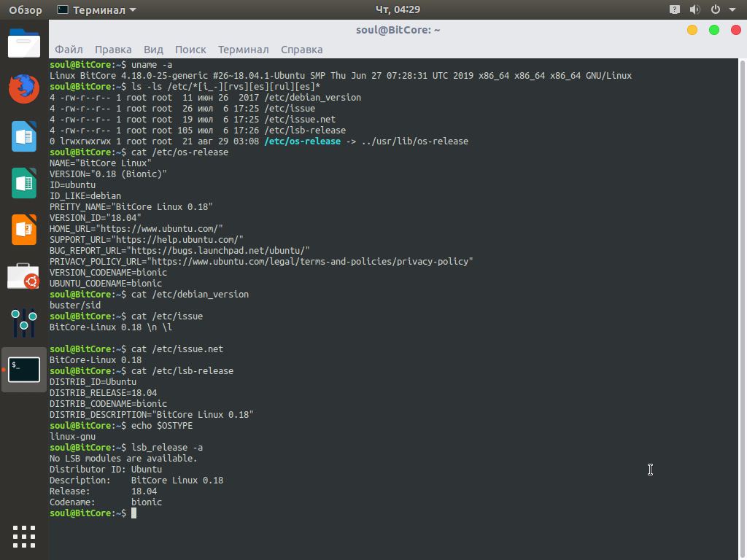Click the /etc/lsb-release listing row
The height and width of the screenshot is (560, 747).
(x=198, y=131)
